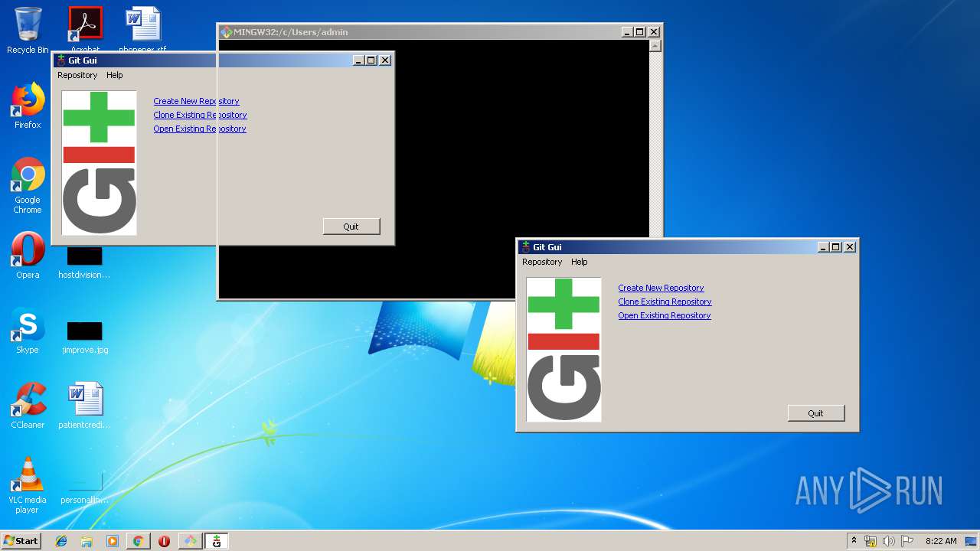
Task: Click the MINGW32 window title bar icon
Action: click(226, 32)
